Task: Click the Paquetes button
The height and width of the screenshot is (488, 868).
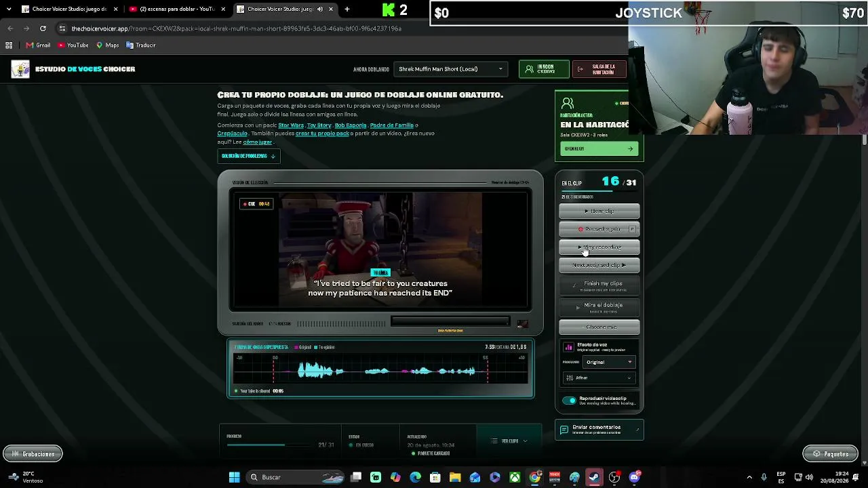Action: click(831, 454)
